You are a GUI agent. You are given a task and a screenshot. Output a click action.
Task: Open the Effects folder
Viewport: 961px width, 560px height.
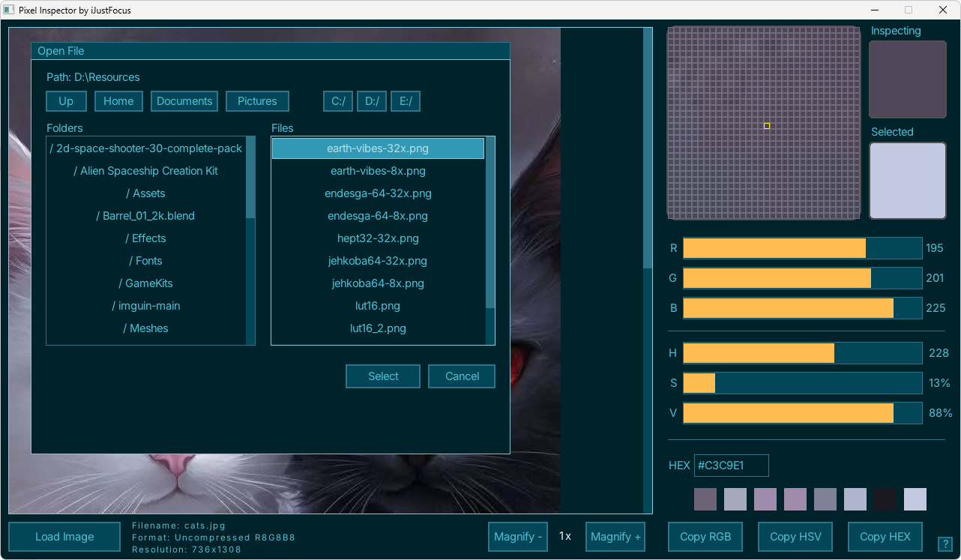coord(146,238)
